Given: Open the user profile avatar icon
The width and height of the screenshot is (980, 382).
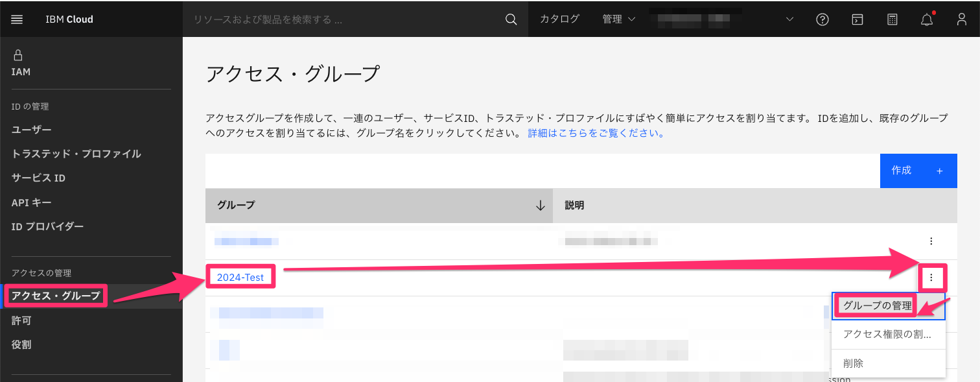Looking at the screenshot, I should (x=962, y=19).
